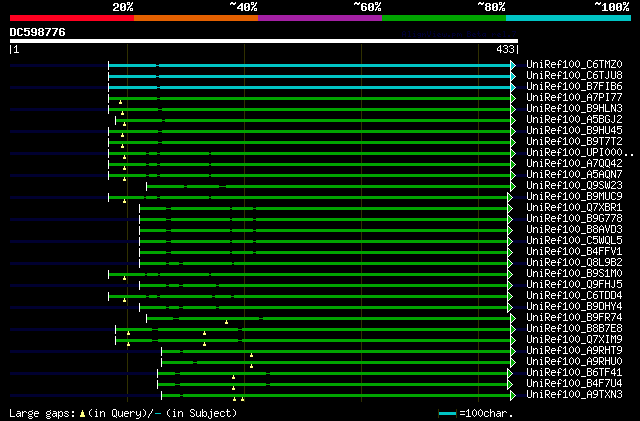Click the yellow gap marker below the UniRef100_B9FR74 bar
This screenshot has width=640, height=421.
(227, 322)
